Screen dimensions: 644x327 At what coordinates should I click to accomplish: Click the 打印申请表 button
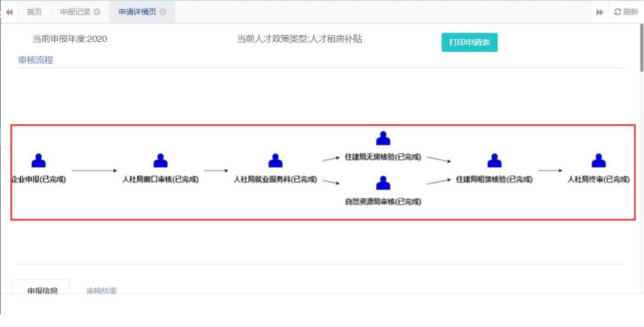(469, 43)
